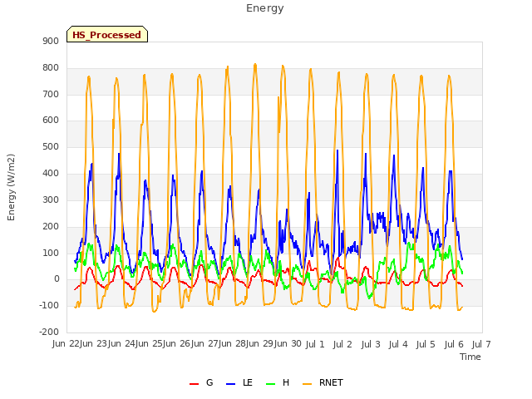Click the 0 y-axis tick value
Viewport: 532px width, 399px height.
coord(57,279)
